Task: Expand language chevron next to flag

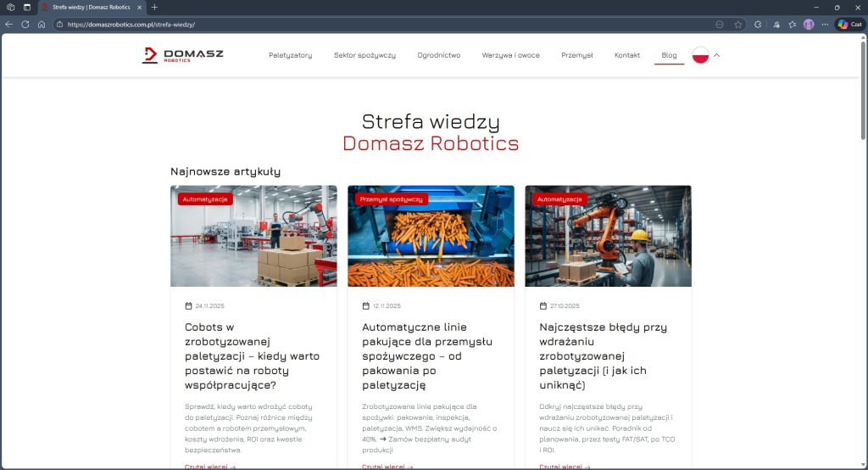Action: [x=717, y=55]
